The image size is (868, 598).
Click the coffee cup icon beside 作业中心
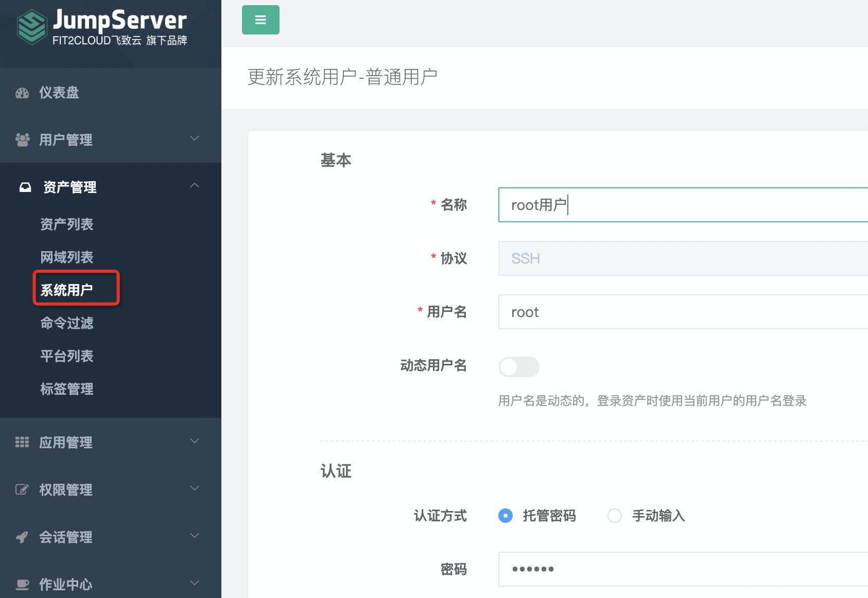22,585
